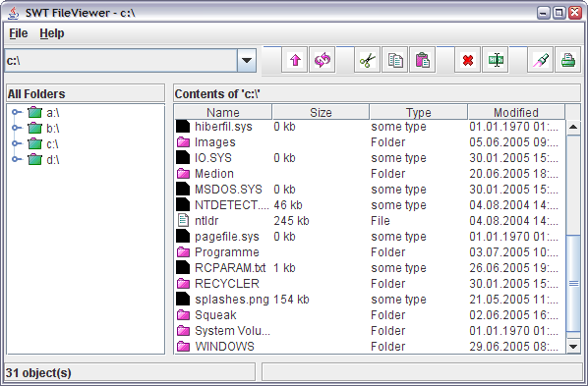Click the c:\ path input field

coord(121,60)
